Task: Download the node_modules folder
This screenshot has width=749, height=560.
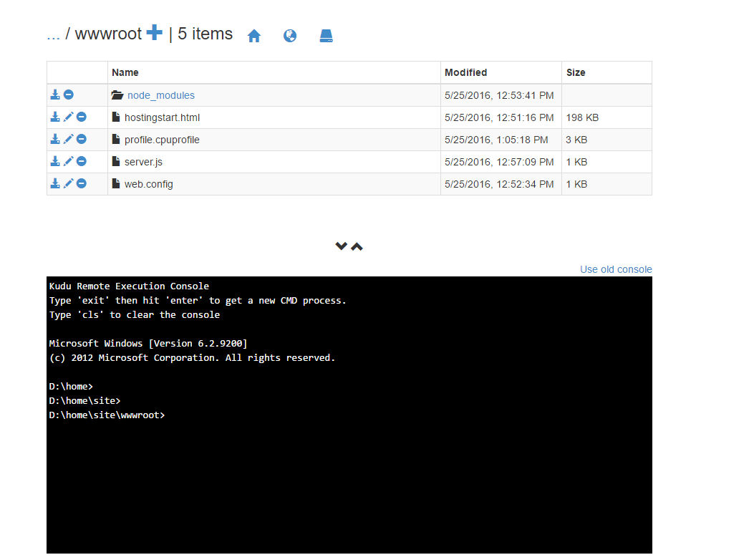Action: 55,94
